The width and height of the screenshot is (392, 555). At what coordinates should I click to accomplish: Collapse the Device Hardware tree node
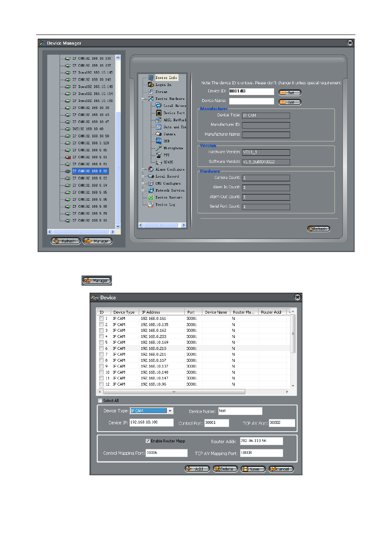(144, 99)
